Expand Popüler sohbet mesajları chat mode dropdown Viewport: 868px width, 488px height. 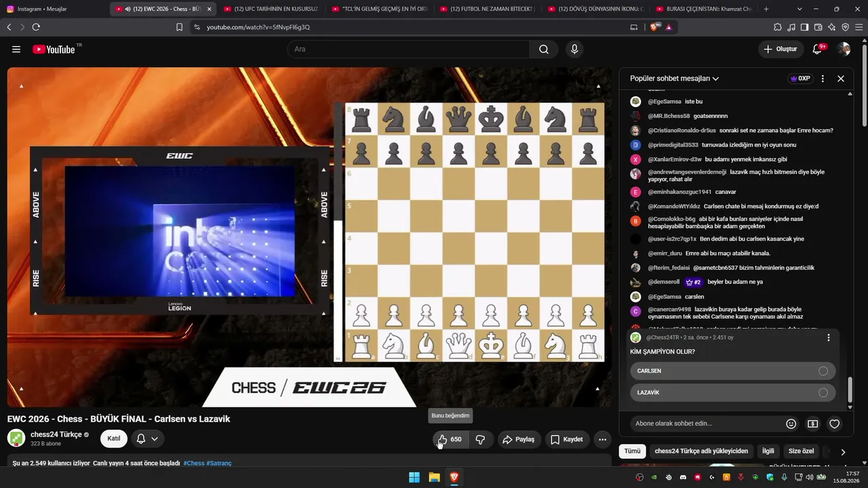point(674,79)
